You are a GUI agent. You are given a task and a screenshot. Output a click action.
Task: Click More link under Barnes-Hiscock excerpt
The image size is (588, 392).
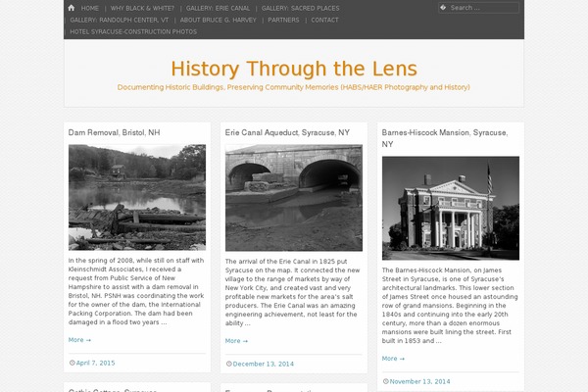coord(393,359)
